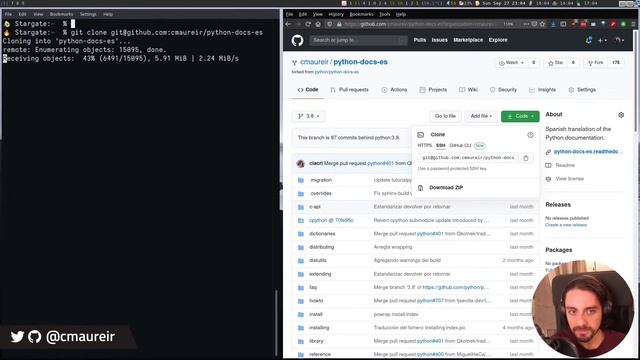Open the .migration folder

click(x=320, y=180)
